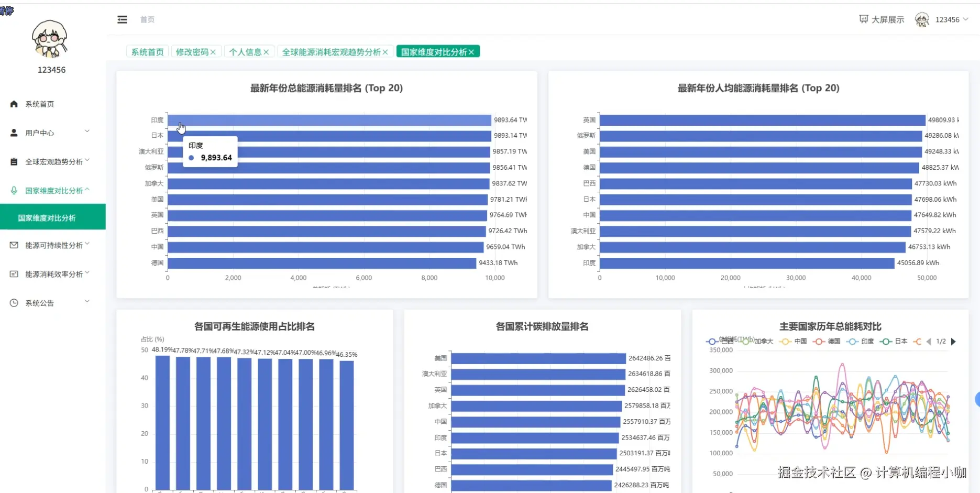Click the 德国 bar in total energy ranking
The image size is (980, 493).
tap(322, 263)
